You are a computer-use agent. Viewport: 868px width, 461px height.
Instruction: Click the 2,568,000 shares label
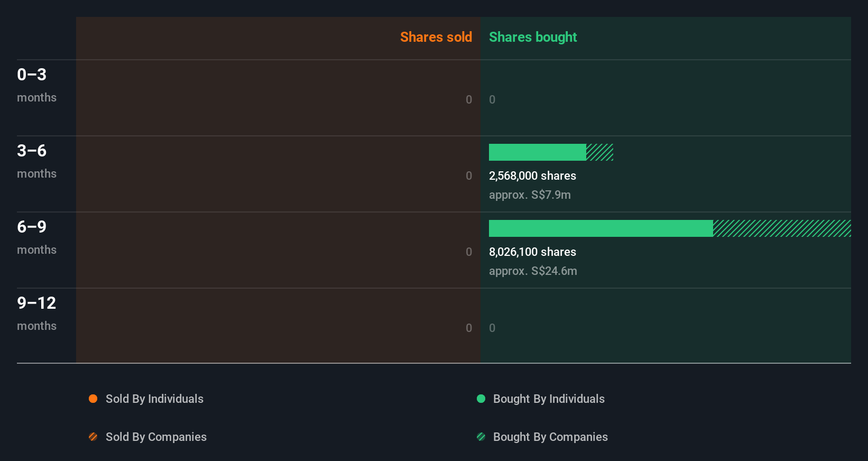[532, 176]
